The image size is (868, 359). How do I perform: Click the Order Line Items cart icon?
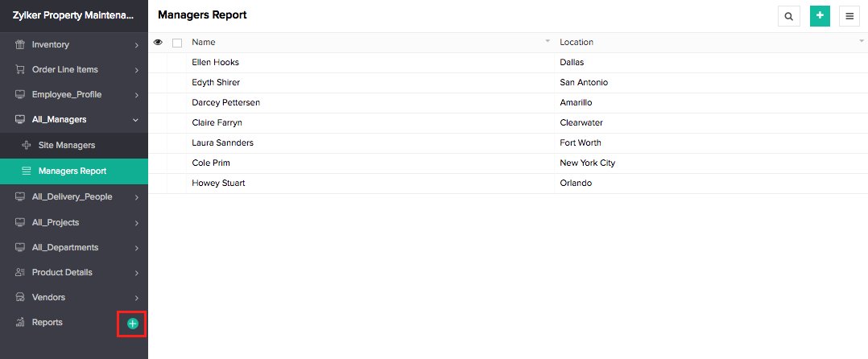20,70
